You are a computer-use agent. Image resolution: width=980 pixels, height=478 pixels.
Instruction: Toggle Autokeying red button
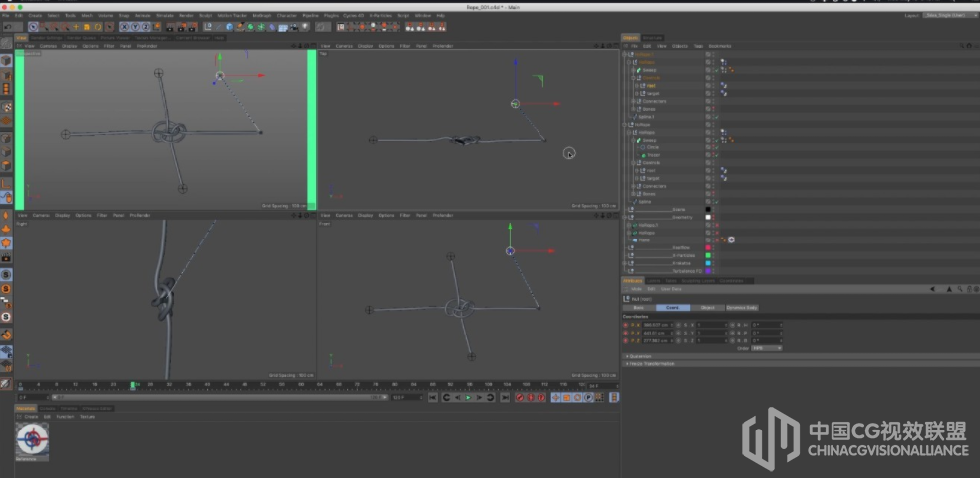coord(531,398)
